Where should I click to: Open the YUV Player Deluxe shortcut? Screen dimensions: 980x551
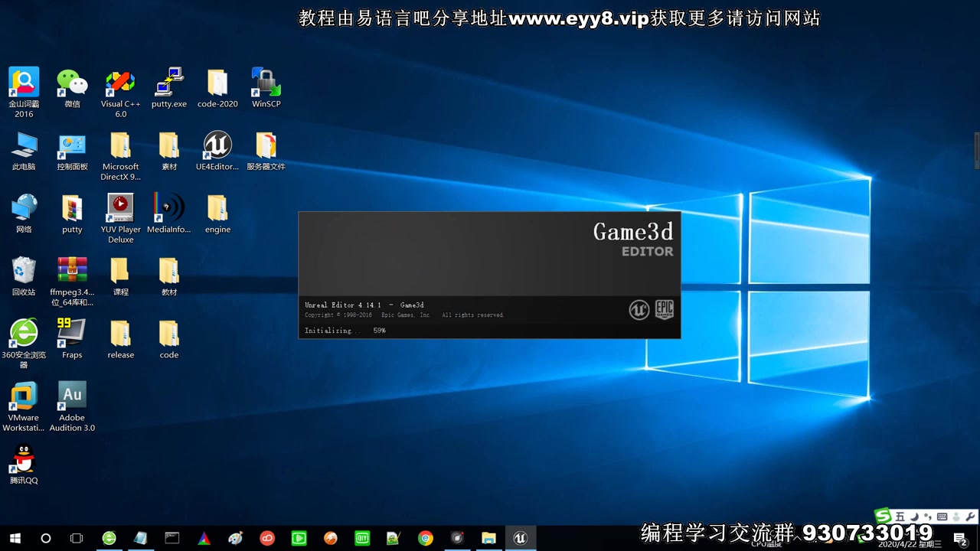pos(120,218)
